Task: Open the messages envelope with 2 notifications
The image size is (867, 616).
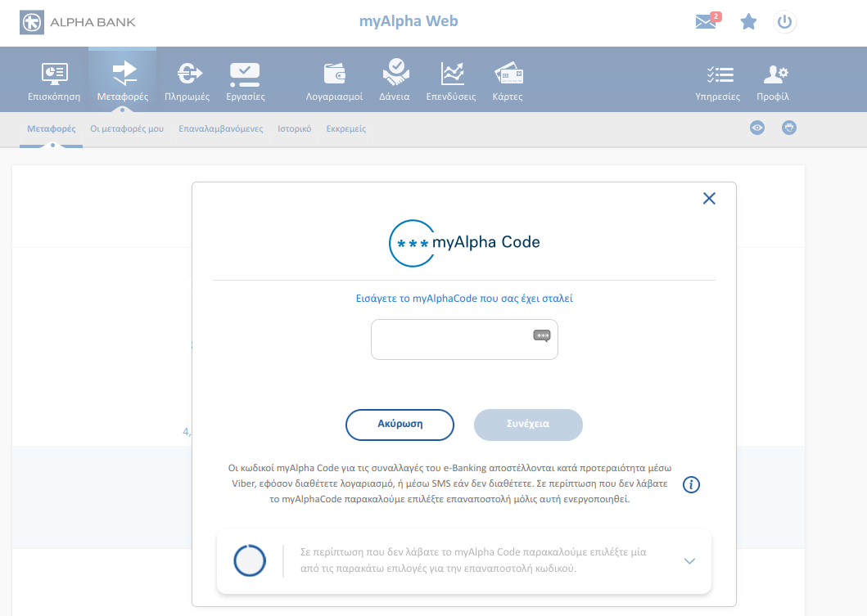Action: tap(707, 21)
